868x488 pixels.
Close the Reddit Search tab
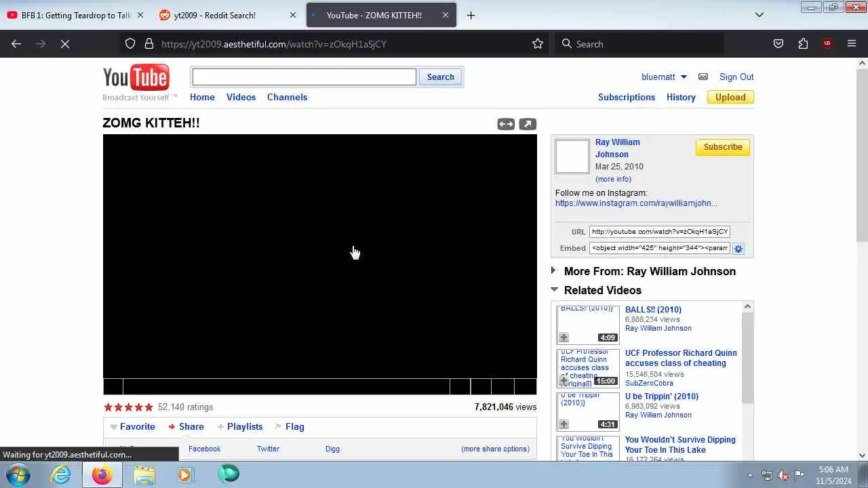(293, 15)
